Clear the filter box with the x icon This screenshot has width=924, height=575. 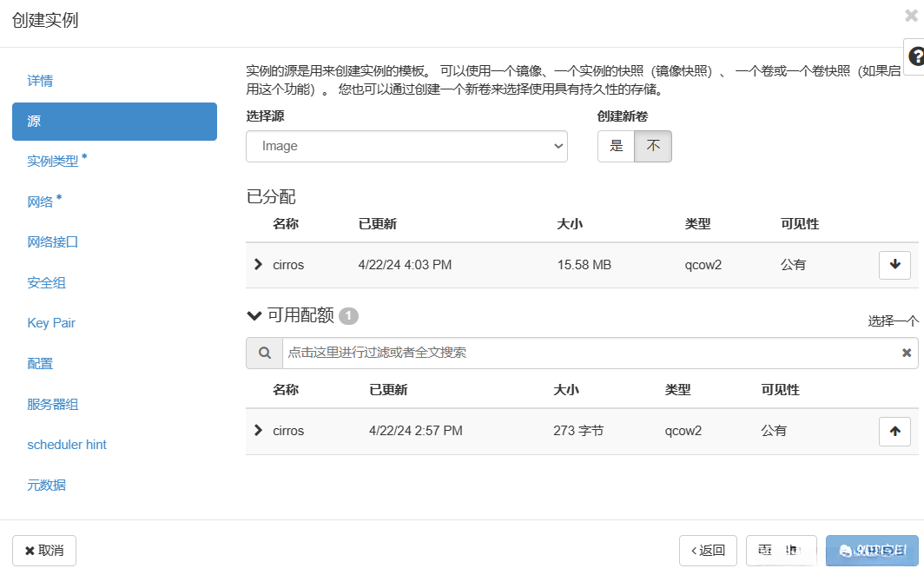tap(907, 353)
